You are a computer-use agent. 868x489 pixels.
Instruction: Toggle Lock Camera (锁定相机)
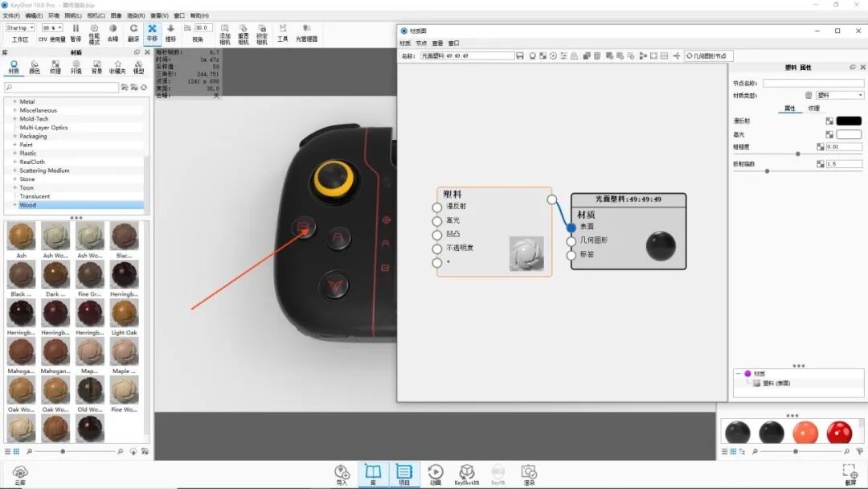(263, 32)
